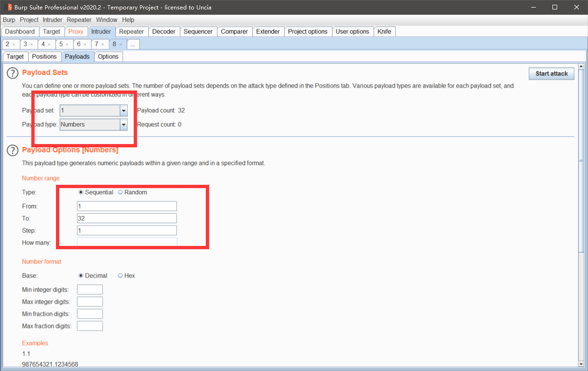Close Intruder tab number 3

(x=32, y=44)
